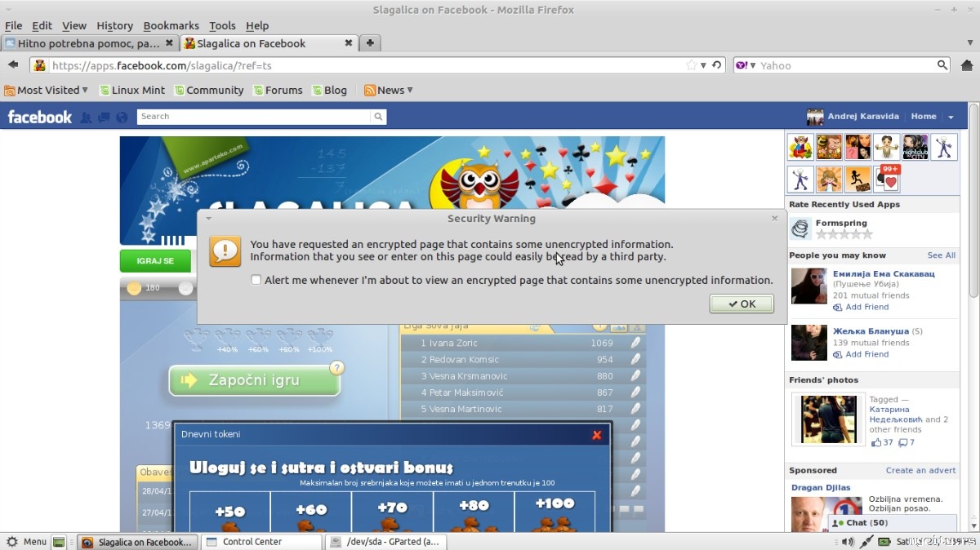Image resolution: width=980 pixels, height=550 pixels.
Task: Open the cards app with 99+ badge
Action: click(x=887, y=178)
